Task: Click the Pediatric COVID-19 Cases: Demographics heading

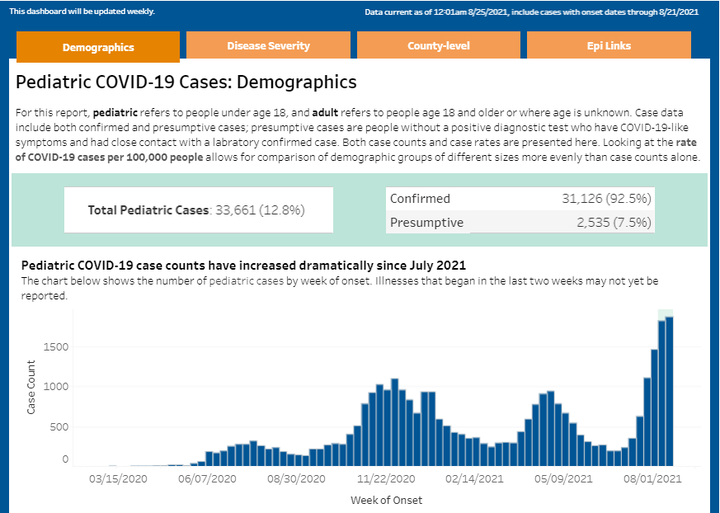Action: (x=187, y=83)
